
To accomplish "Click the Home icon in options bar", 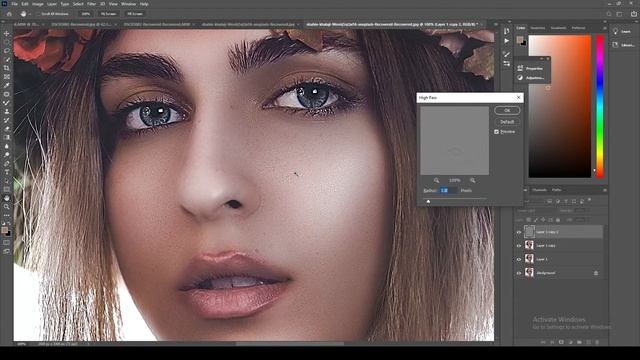I will point(9,14).
